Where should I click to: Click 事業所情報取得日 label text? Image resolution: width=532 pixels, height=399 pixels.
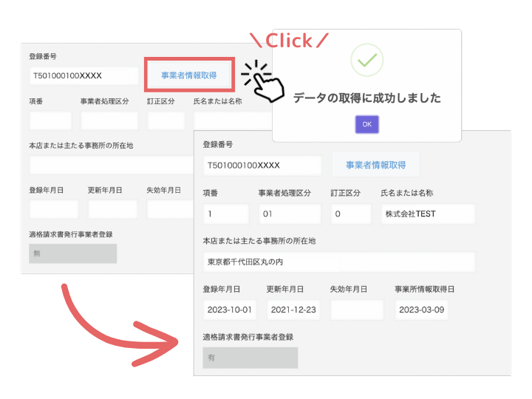[424, 289]
